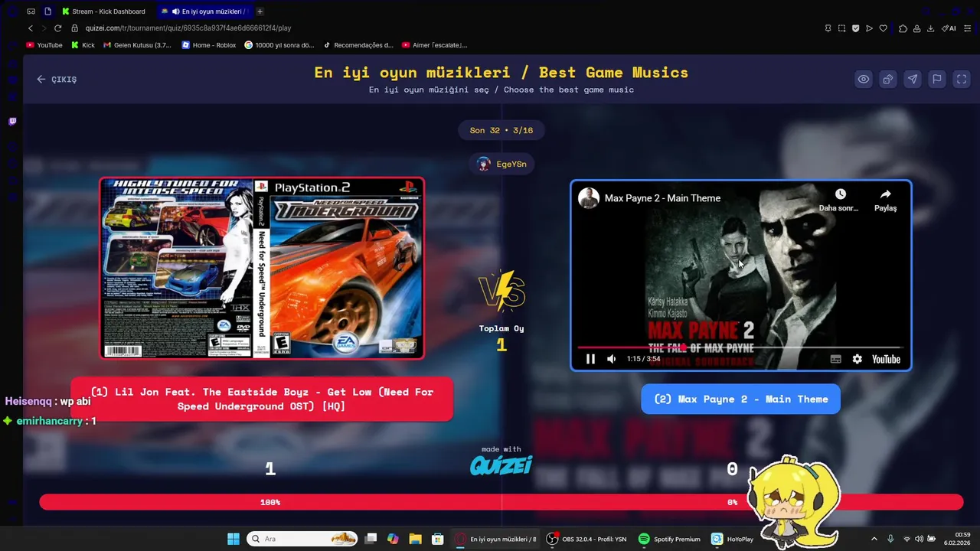Click the Need for Speed Underground cover
980x551 pixels.
[x=262, y=268]
